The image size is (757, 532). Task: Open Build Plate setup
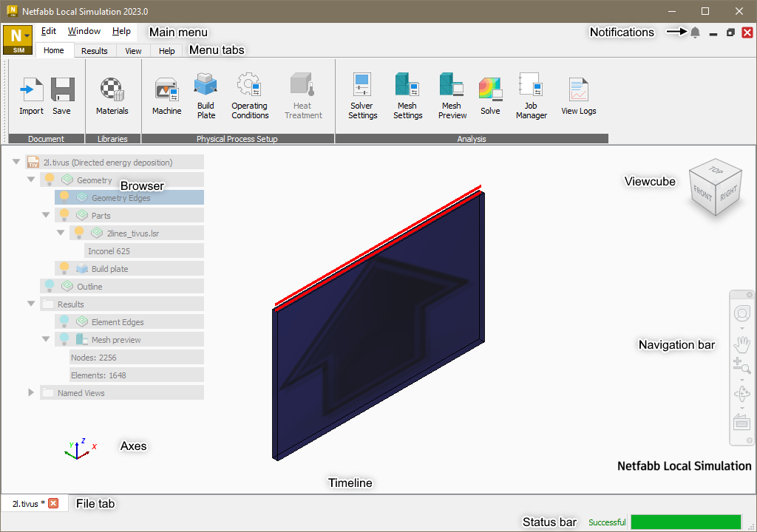206,84
